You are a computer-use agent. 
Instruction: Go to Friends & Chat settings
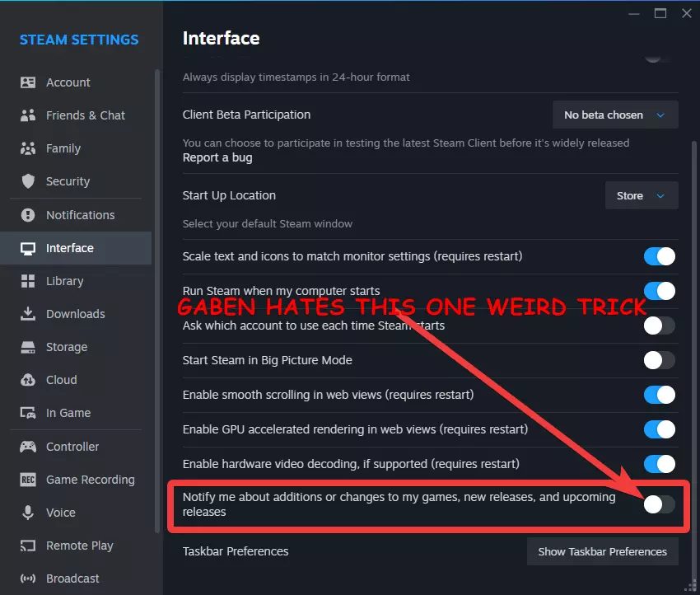[76, 115]
